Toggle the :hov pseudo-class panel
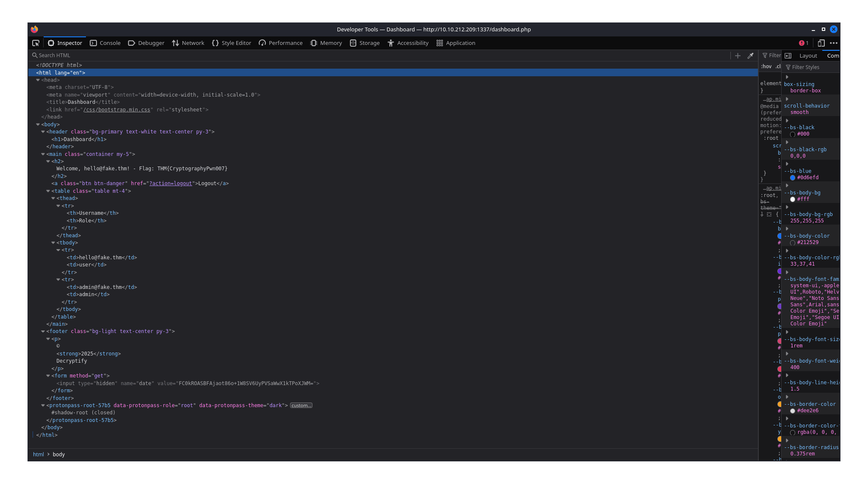The width and height of the screenshot is (868, 494). point(766,67)
